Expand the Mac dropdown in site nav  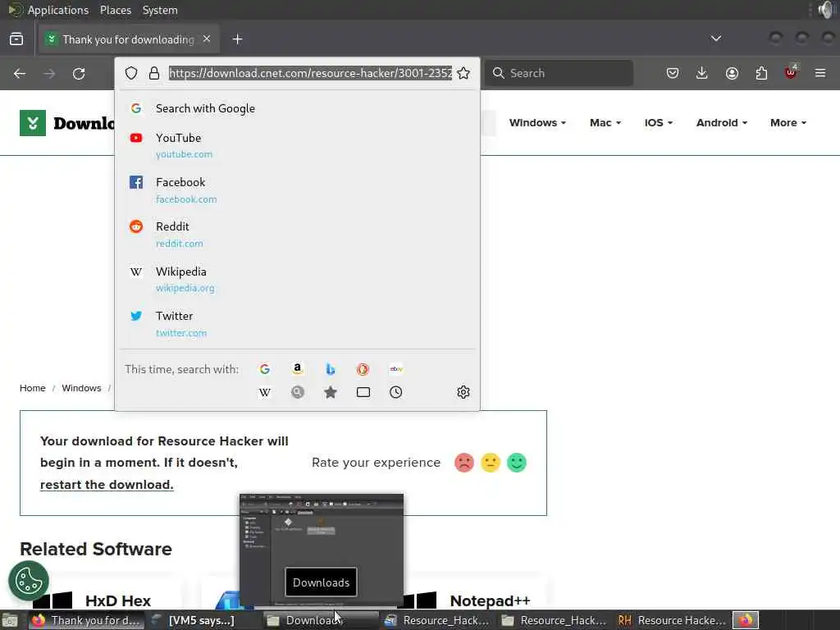[605, 123]
